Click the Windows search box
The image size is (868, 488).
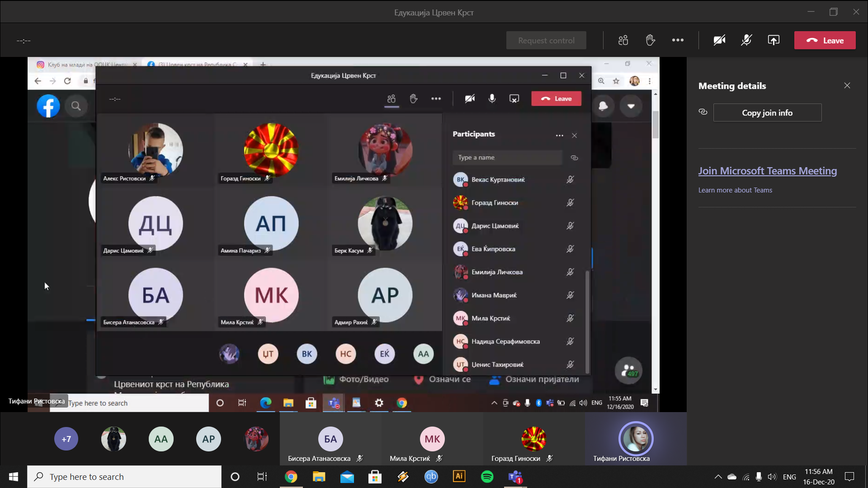pyautogui.click(x=125, y=477)
